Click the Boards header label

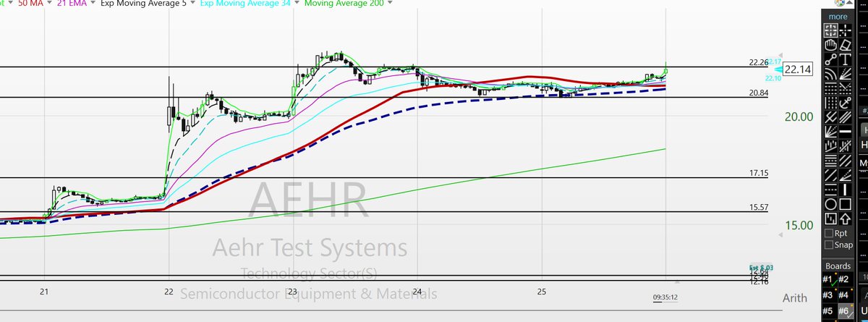pyautogui.click(x=838, y=266)
